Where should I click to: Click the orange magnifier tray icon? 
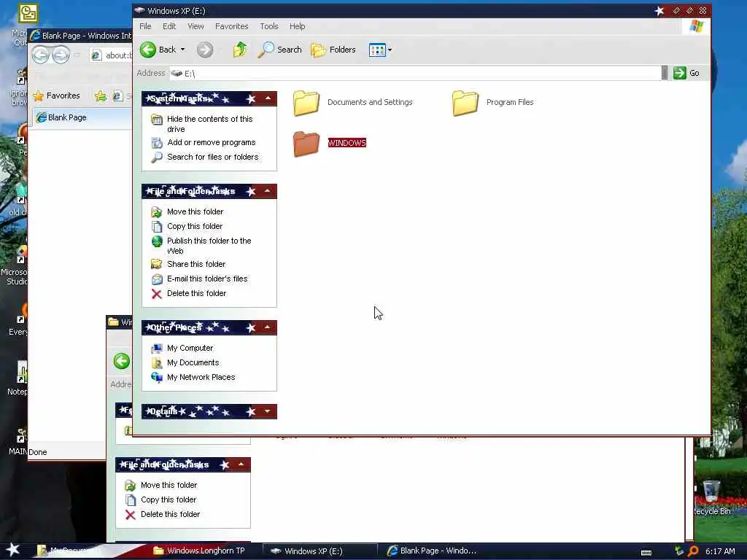(693, 551)
